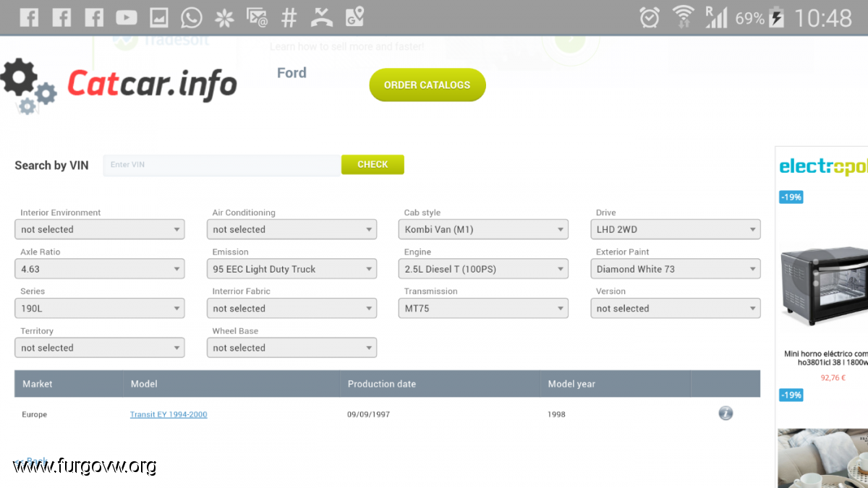Click the Catcar.info gear logo
This screenshot has width=868, height=488.
(x=28, y=86)
